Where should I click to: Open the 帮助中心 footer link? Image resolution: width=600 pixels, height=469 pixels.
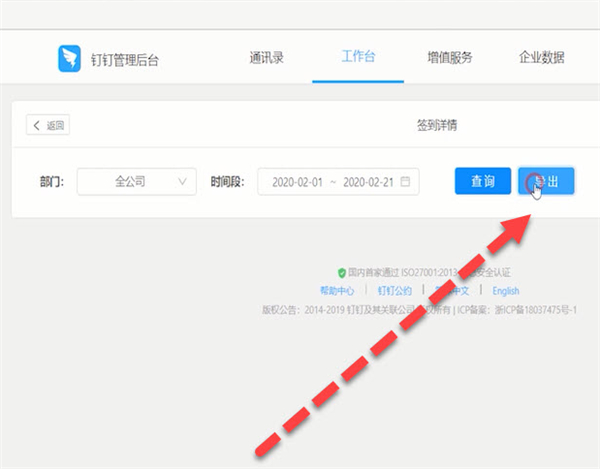[x=337, y=291]
